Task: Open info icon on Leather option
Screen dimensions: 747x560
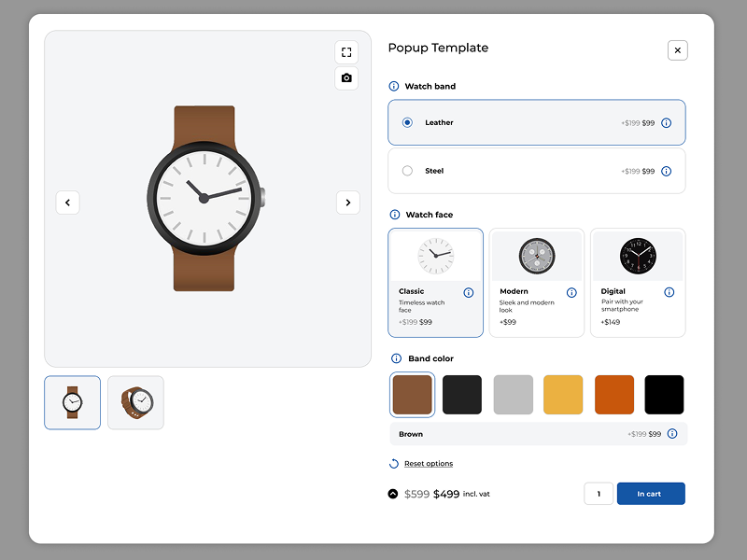Action: tap(667, 123)
